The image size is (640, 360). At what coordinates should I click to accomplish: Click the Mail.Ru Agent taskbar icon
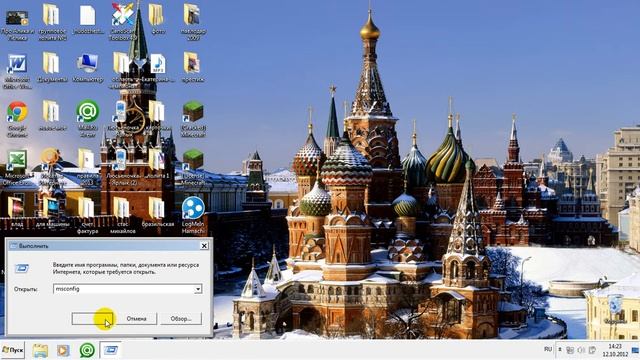(87, 351)
